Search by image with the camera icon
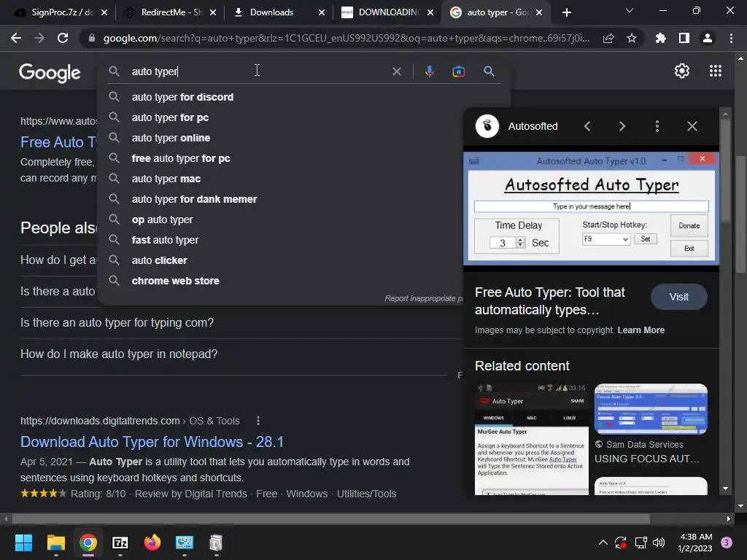 click(458, 71)
